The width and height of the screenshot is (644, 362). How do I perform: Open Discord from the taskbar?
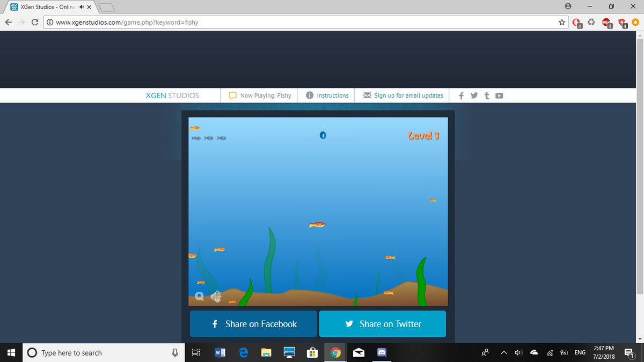(x=382, y=352)
